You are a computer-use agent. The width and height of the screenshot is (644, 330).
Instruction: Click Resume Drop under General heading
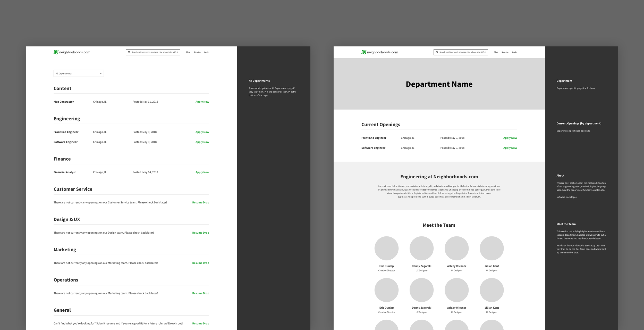[201, 324]
